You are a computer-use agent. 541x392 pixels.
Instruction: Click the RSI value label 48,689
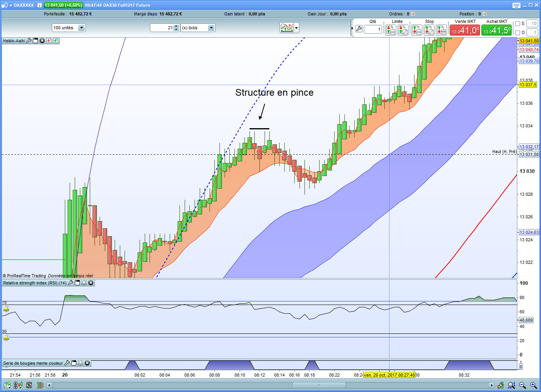(526, 320)
